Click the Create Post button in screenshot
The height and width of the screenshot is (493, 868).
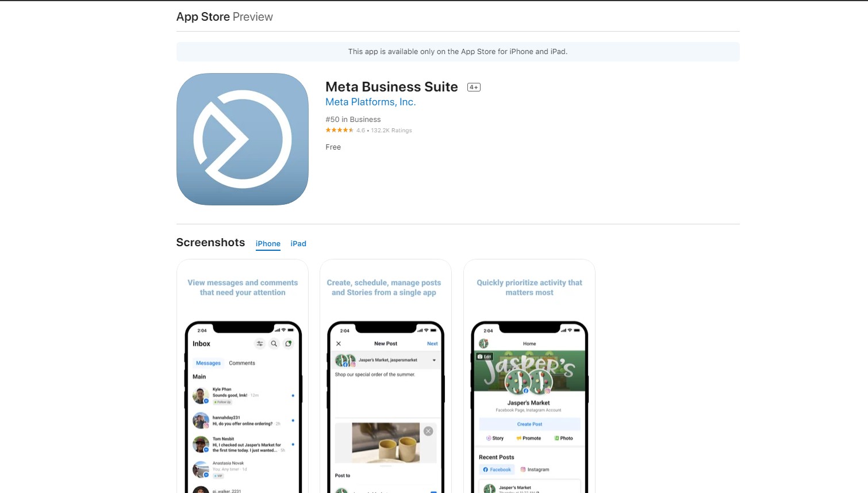[x=529, y=424]
